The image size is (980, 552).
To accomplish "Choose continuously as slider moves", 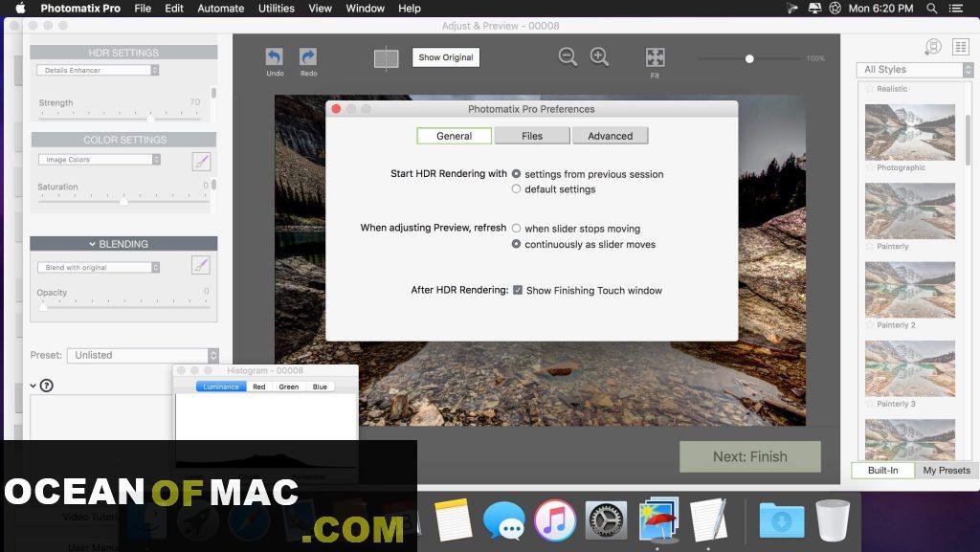I will coord(516,244).
